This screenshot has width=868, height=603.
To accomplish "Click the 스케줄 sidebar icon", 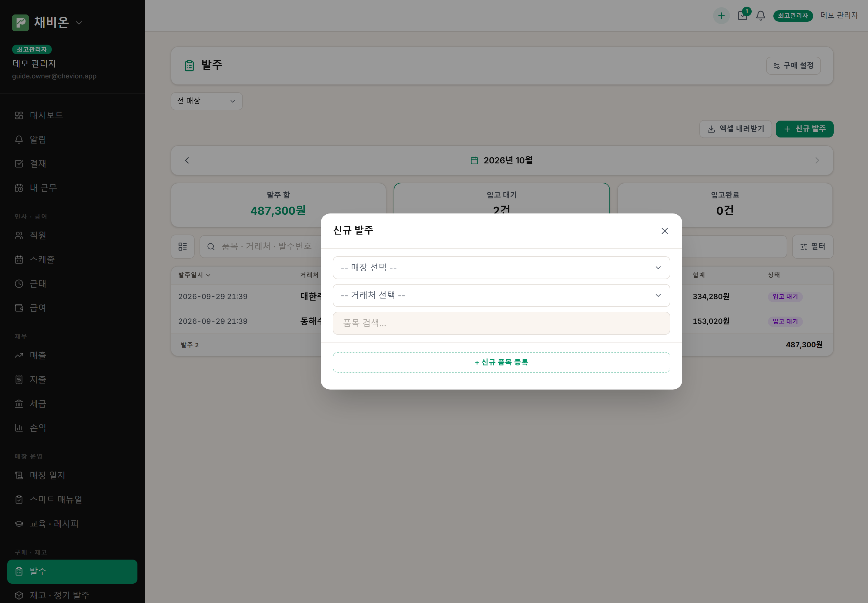I will [19, 260].
